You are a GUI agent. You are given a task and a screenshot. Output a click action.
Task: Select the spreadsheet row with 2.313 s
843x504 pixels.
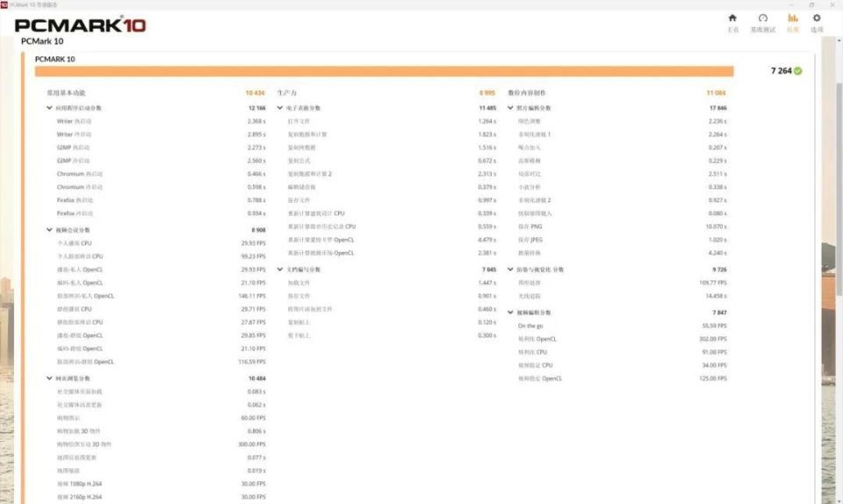[392, 174]
